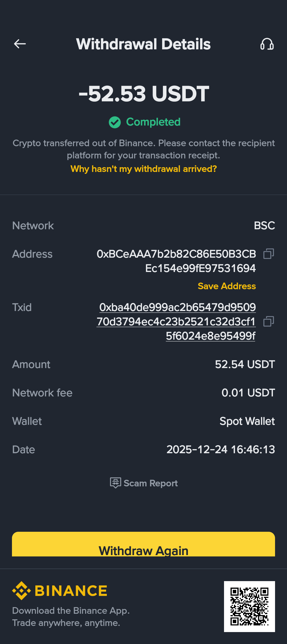Copy the Txid hash
The image size is (287, 644).
(268, 321)
